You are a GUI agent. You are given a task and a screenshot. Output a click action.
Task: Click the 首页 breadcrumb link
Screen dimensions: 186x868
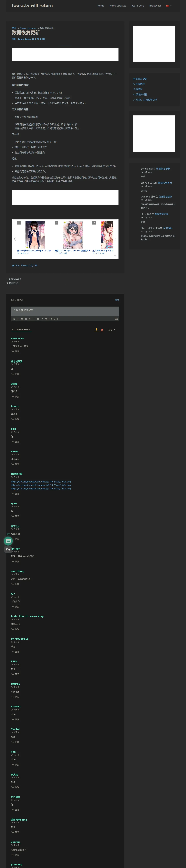click(14, 28)
